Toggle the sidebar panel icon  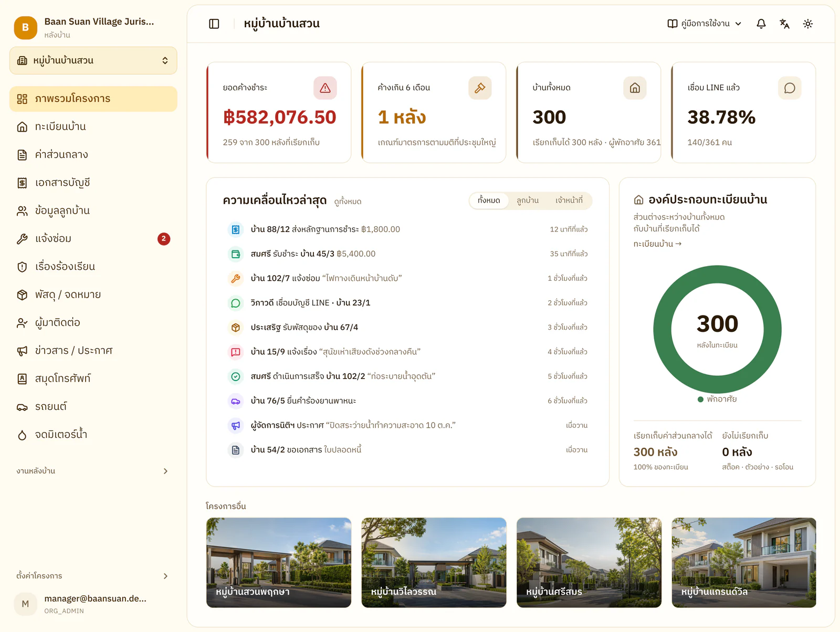[214, 24]
